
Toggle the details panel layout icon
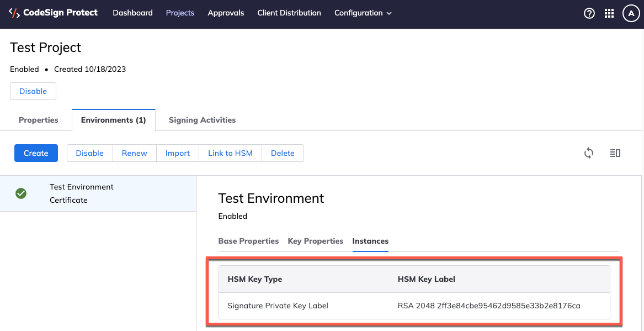click(x=615, y=153)
